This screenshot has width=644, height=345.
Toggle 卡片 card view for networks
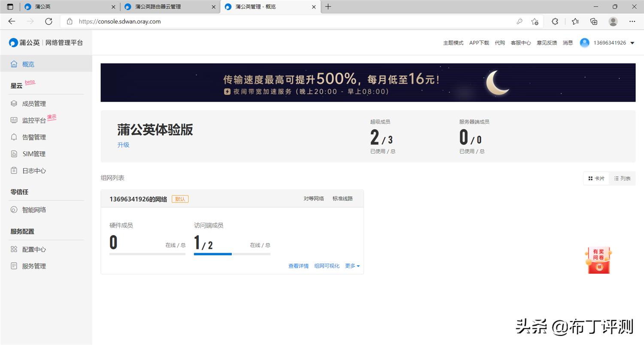(x=596, y=178)
